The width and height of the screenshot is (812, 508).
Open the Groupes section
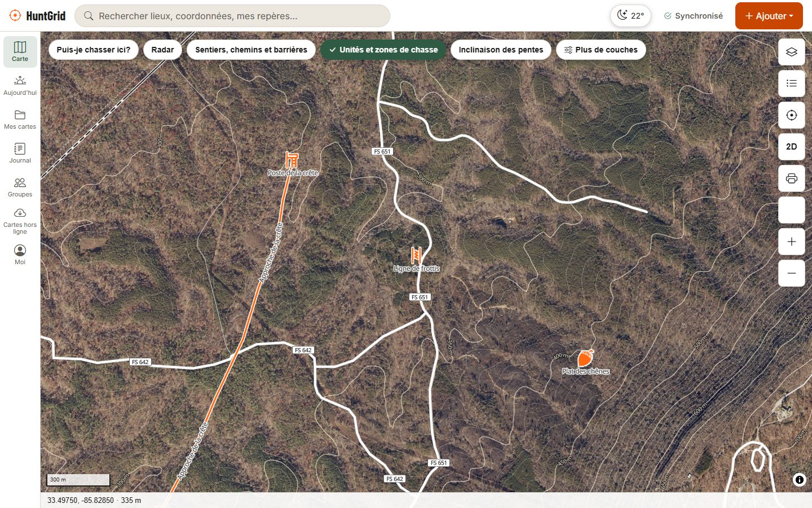click(20, 187)
